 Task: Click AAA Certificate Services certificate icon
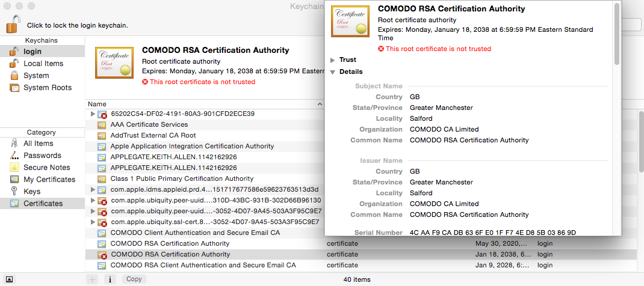[102, 124]
